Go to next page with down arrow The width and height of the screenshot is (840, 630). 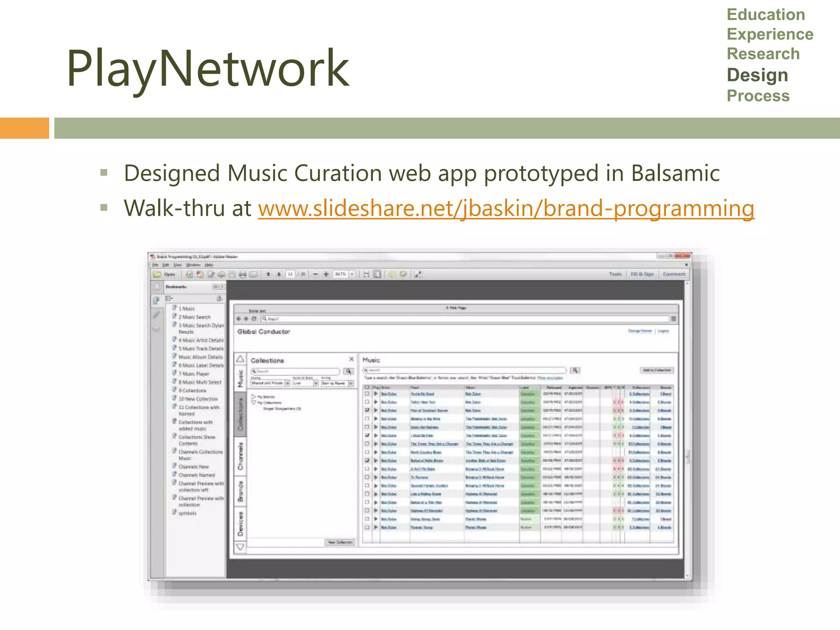[279, 274]
